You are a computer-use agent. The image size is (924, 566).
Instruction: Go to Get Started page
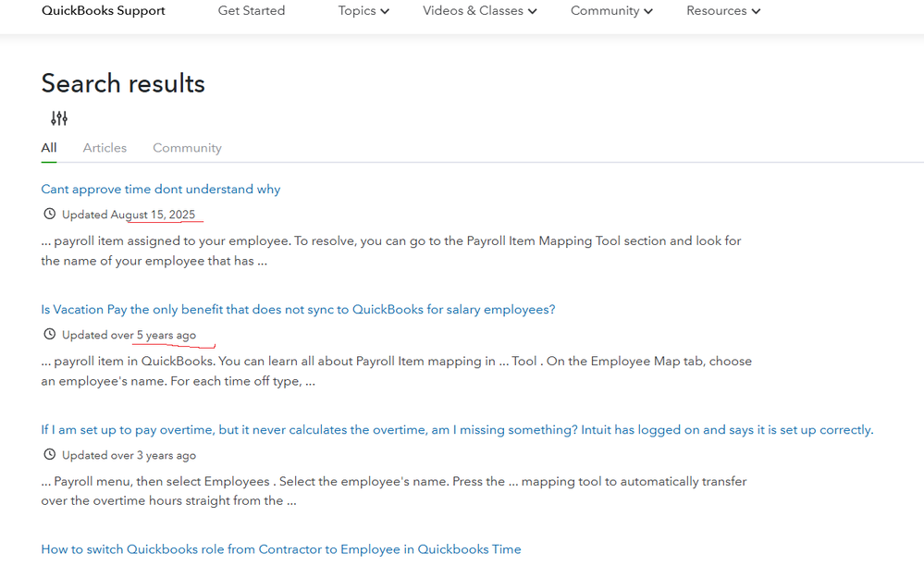coord(252,11)
